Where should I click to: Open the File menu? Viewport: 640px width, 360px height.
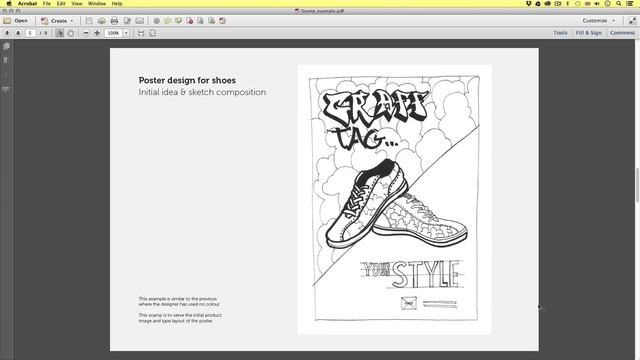(x=47, y=3)
